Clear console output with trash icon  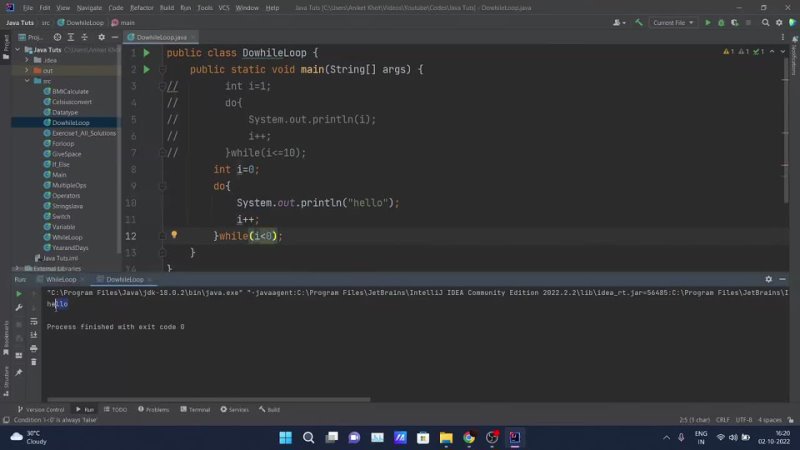pyautogui.click(x=34, y=362)
